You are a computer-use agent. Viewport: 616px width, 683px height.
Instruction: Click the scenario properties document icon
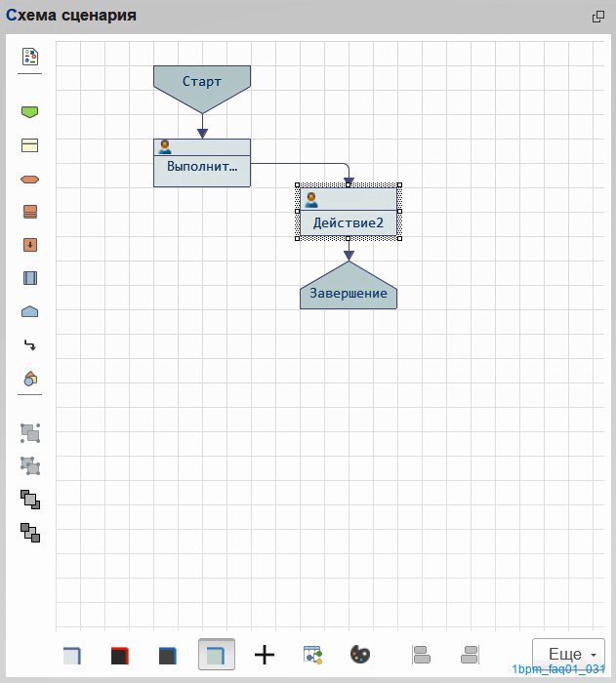tap(30, 57)
